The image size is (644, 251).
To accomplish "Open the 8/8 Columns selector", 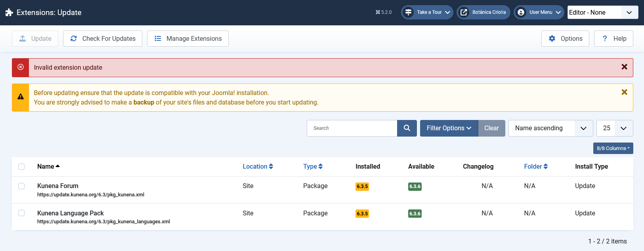I will [x=613, y=148].
